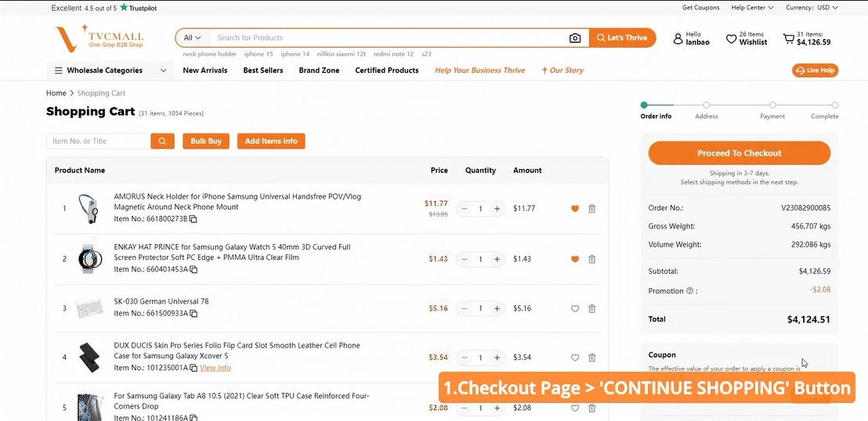Click the orange cart search magnifier button
This screenshot has width=868, height=421.
coord(162,141)
